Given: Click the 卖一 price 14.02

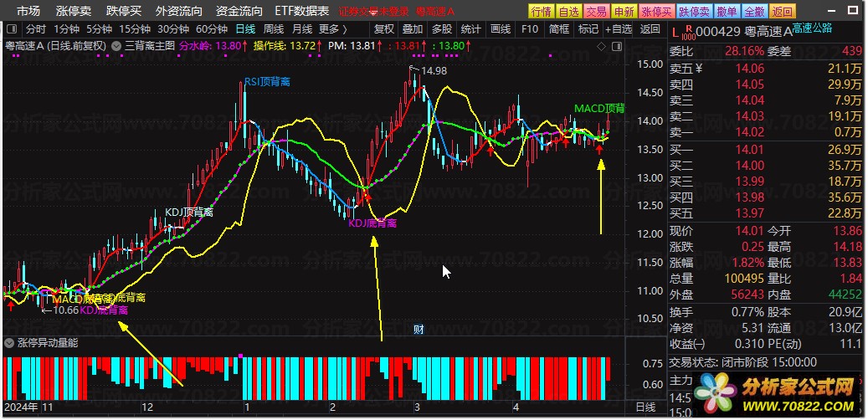Looking at the screenshot, I should [749, 132].
